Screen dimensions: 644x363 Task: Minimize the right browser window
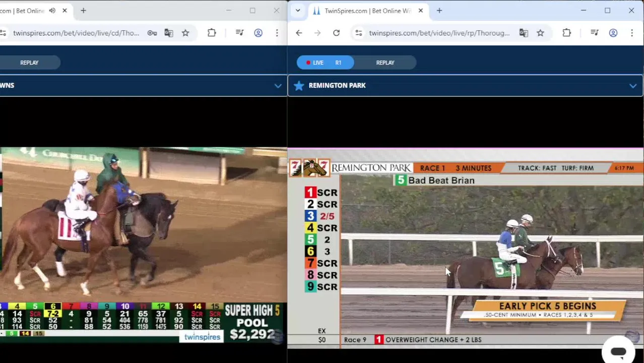click(584, 11)
